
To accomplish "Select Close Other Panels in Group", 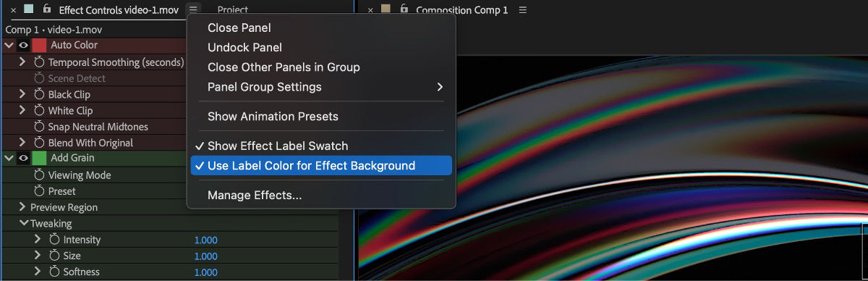I will pyautogui.click(x=321, y=67).
